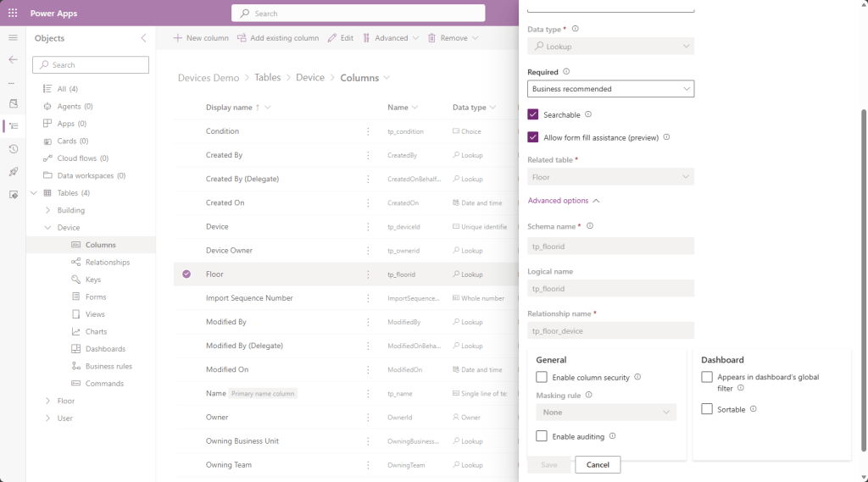Toggle the hamburger navigation menu icon

pyautogui.click(x=13, y=38)
